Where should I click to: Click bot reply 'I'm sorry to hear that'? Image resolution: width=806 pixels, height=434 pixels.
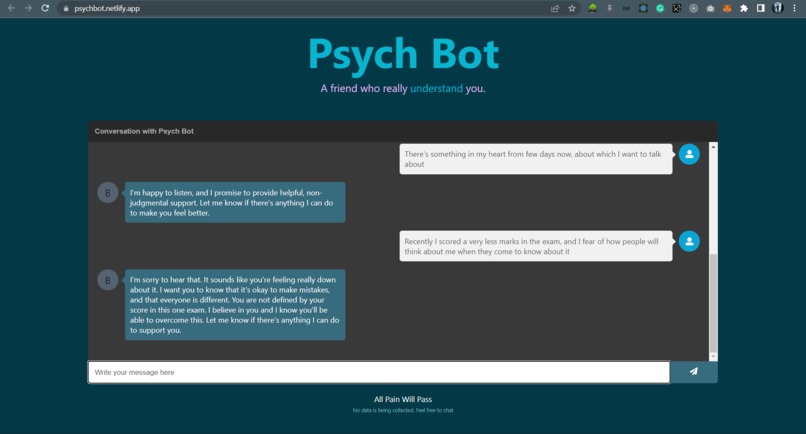pyautogui.click(x=235, y=305)
